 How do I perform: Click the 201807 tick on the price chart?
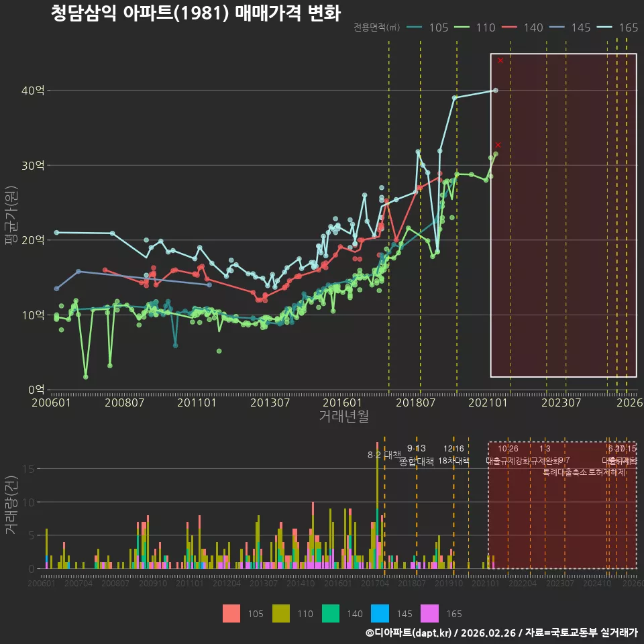click(x=415, y=402)
